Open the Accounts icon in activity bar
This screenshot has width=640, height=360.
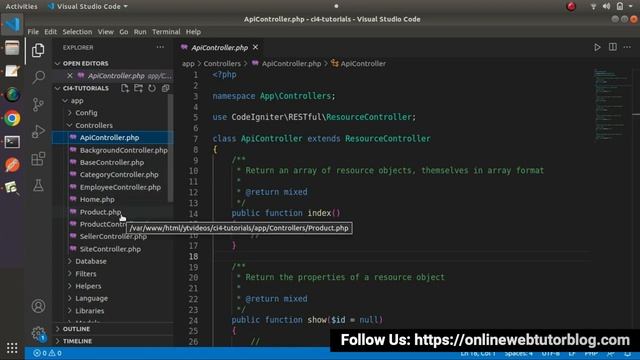pos(38,306)
